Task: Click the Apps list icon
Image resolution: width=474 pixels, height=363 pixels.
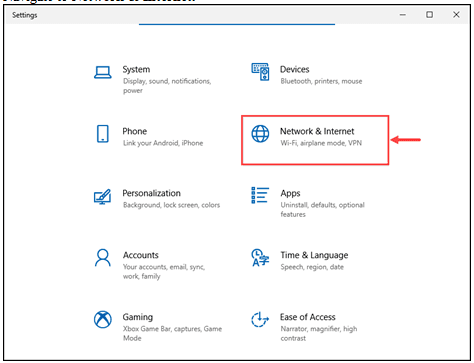Action: click(x=260, y=195)
